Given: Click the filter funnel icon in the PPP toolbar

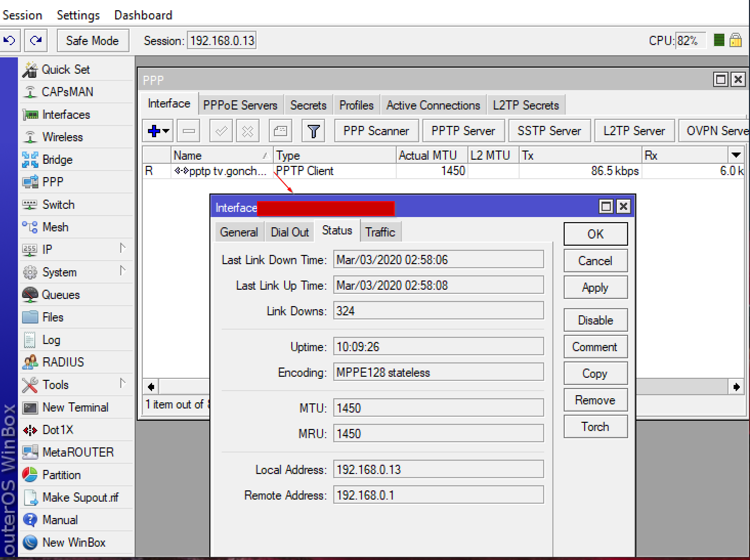Looking at the screenshot, I should pyautogui.click(x=313, y=131).
